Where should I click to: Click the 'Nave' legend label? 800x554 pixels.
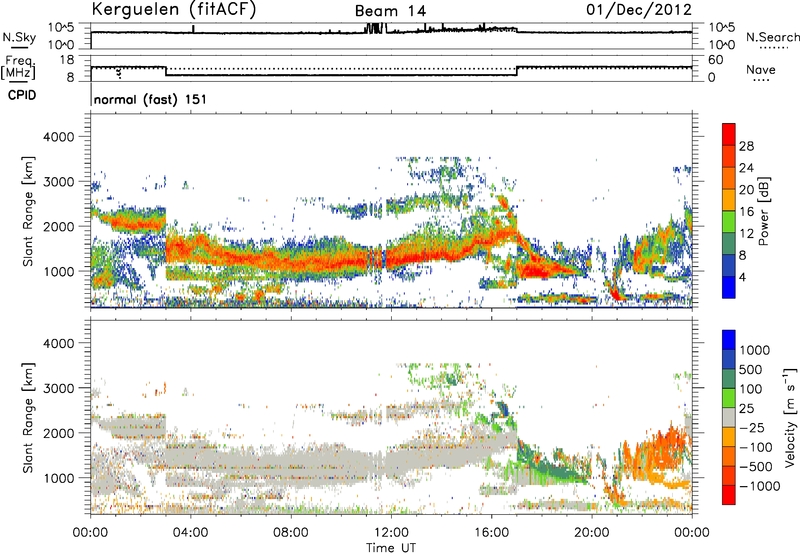tap(761, 69)
